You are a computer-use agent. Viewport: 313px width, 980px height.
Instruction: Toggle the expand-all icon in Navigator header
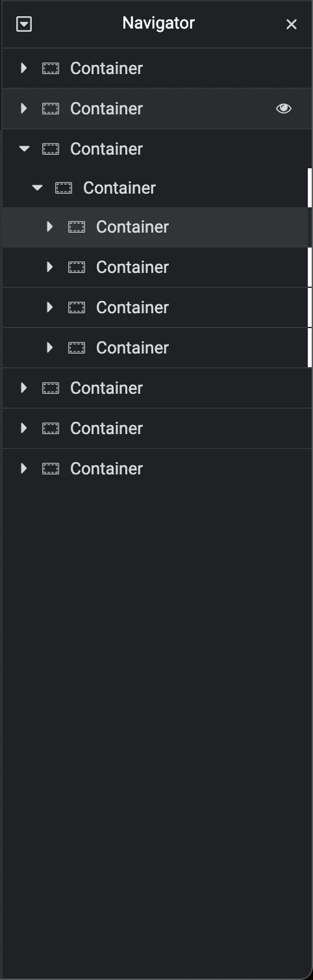[24, 25]
